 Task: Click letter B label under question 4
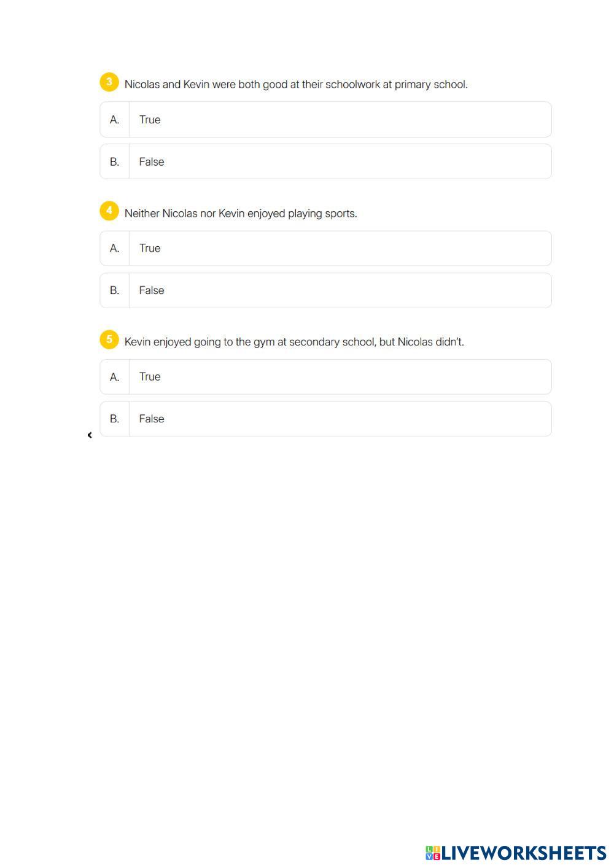point(115,290)
